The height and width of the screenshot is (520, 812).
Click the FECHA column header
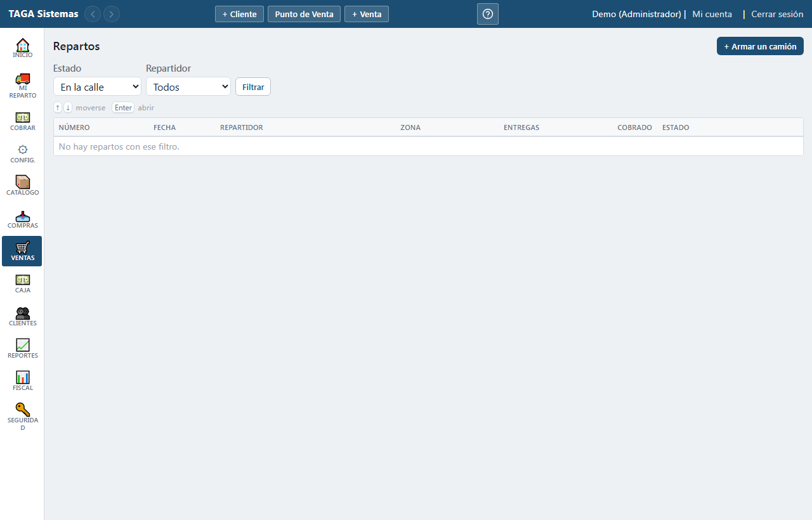[x=164, y=127]
